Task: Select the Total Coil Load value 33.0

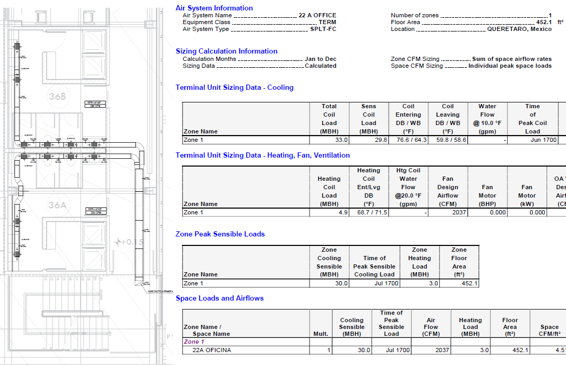Action: pyautogui.click(x=341, y=140)
